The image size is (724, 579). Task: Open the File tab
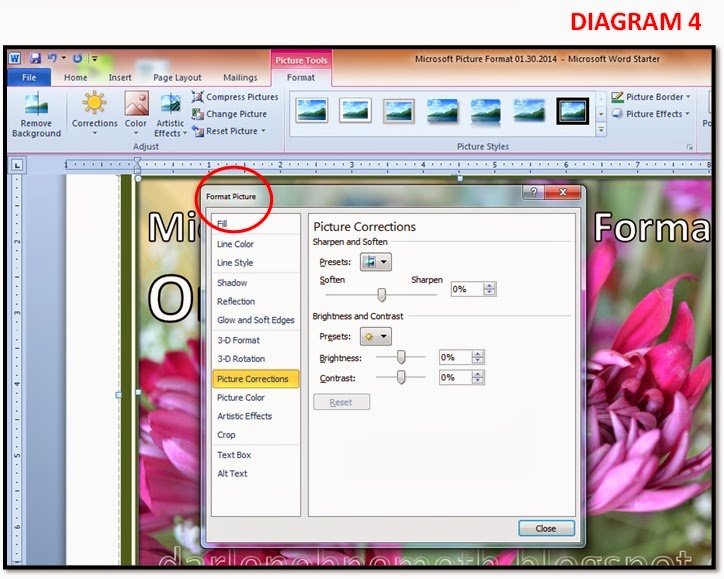(29, 78)
